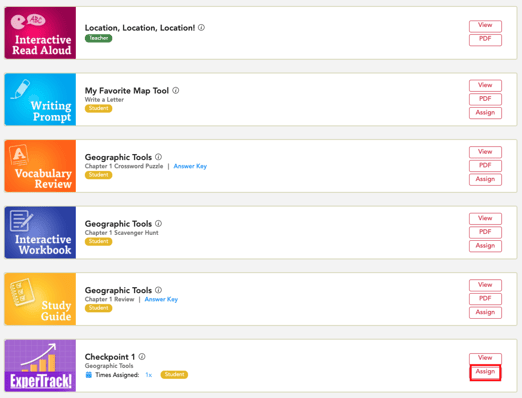This screenshot has height=398, width=522.
Task: Open the Interactive Read Aloud thumbnail
Action: (x=40, y=33)
